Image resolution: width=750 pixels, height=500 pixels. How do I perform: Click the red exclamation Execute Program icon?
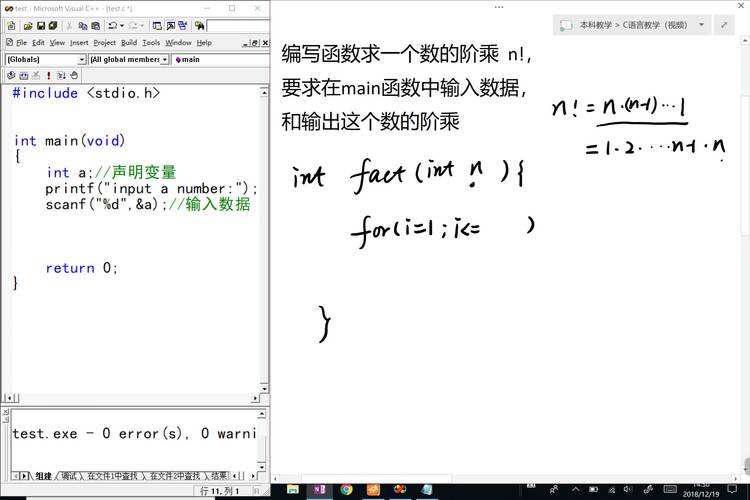48,75
